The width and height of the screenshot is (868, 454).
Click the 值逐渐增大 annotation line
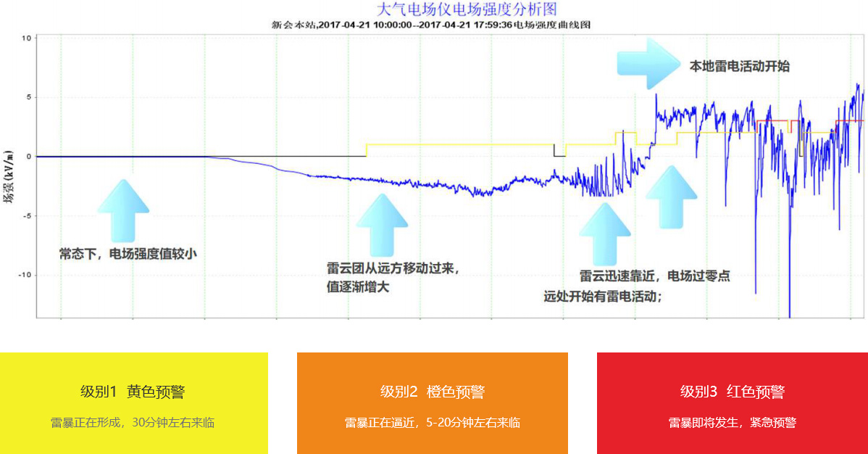[358, 287]
